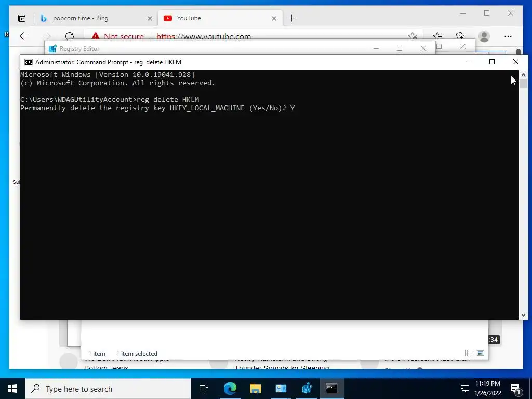This screenshot has width=532, height=399.
Task: Close the background window behind Registry Editor
Action: tap(463, 46)
